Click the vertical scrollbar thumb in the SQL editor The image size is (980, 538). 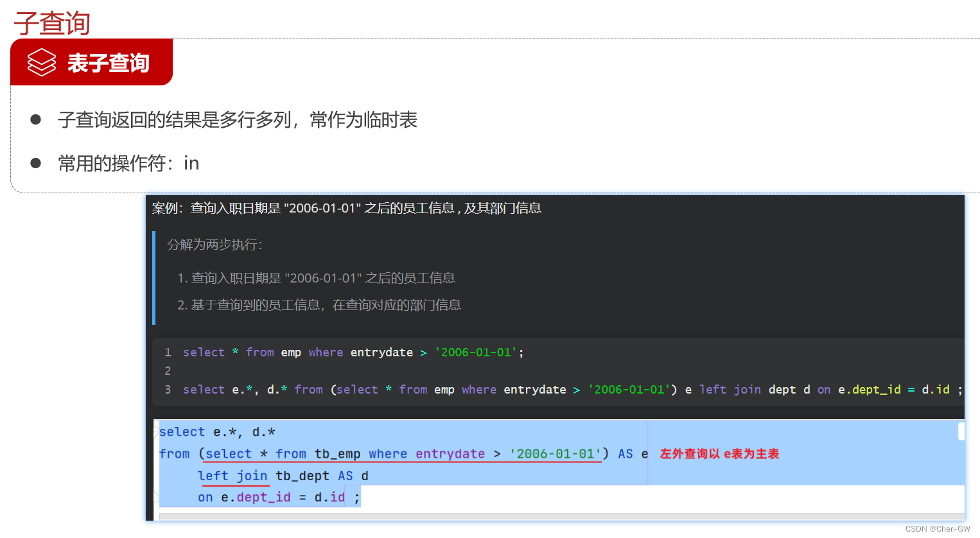961,431
